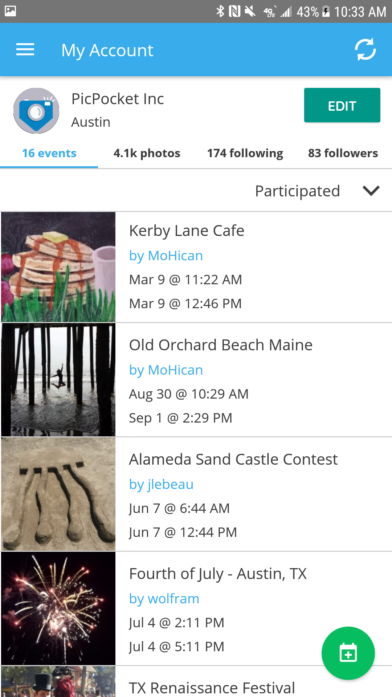Open the hamburger navigation menu
The image size is (392, 697).
(25, 50)
